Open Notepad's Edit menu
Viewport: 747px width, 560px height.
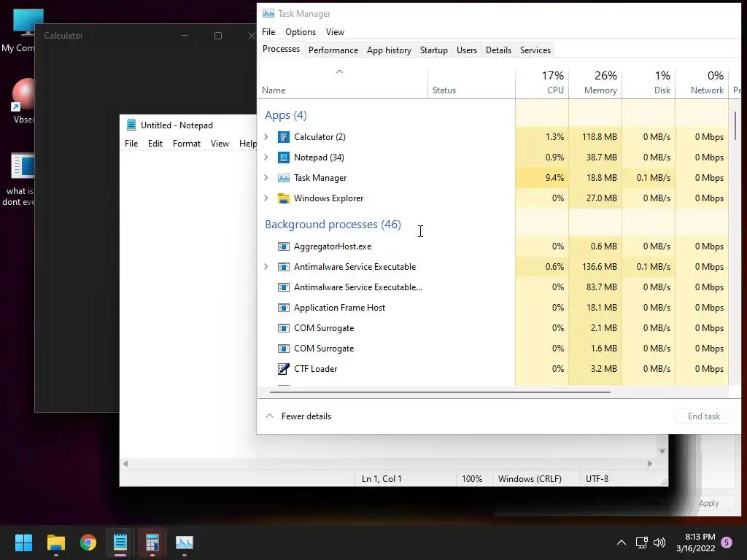[155, 144]
